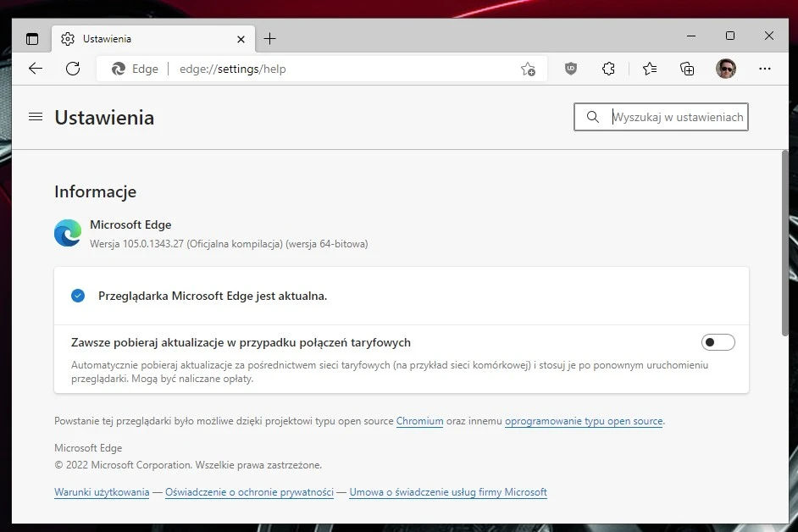Image resolution: width=798 pixels, height=532 pixels.
Task: Open the settings hamburger menu
Action: tap(35, 117)
